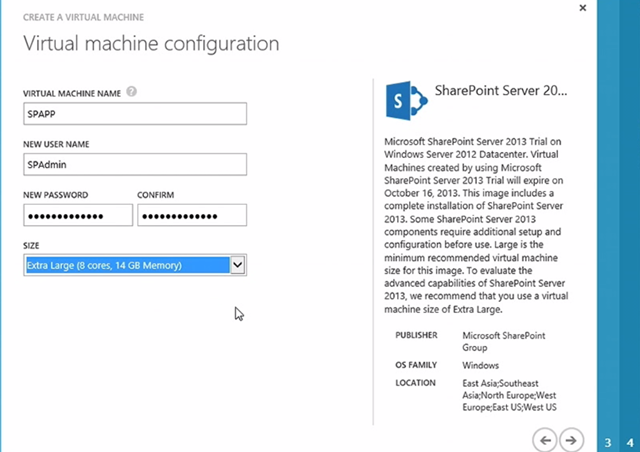Click into the New Password field

click(x=78, y=215)
